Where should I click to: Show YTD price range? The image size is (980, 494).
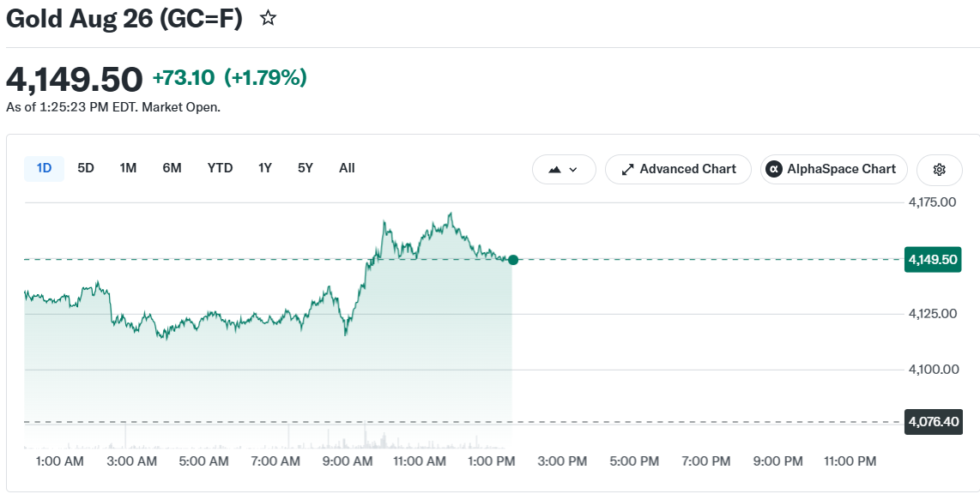[x=220, y=169]
